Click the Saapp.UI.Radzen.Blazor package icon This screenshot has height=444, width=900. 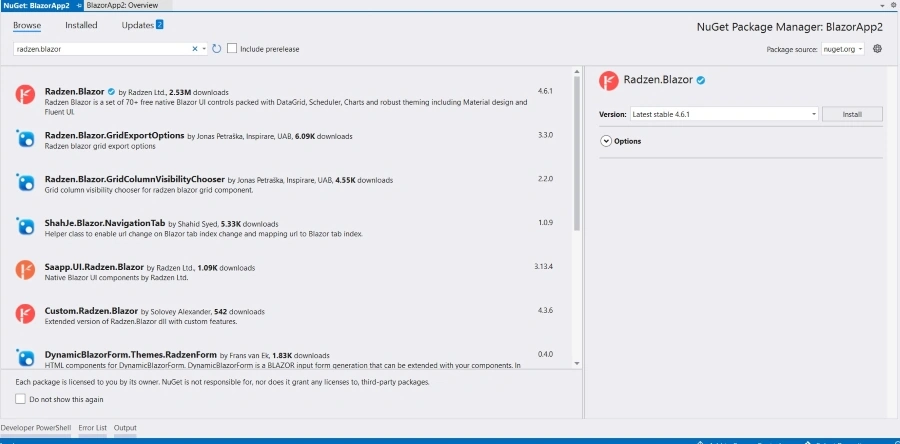[25, 270]
